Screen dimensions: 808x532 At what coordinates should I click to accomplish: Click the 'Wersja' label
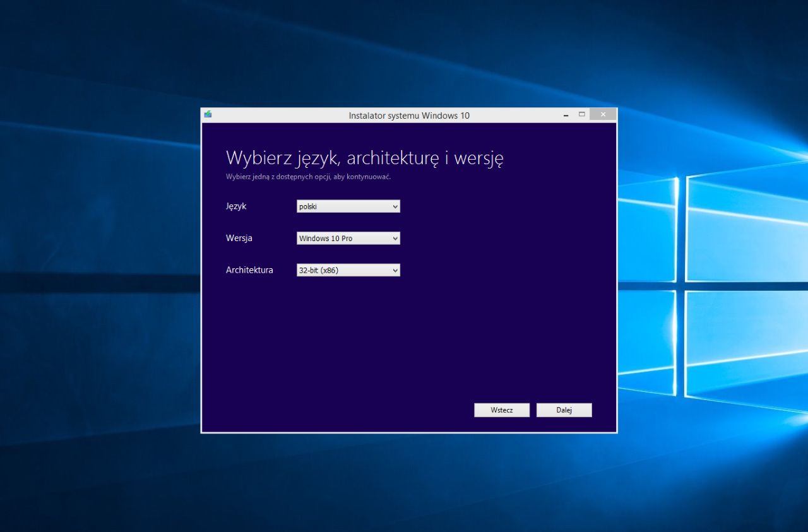(239, 239)
